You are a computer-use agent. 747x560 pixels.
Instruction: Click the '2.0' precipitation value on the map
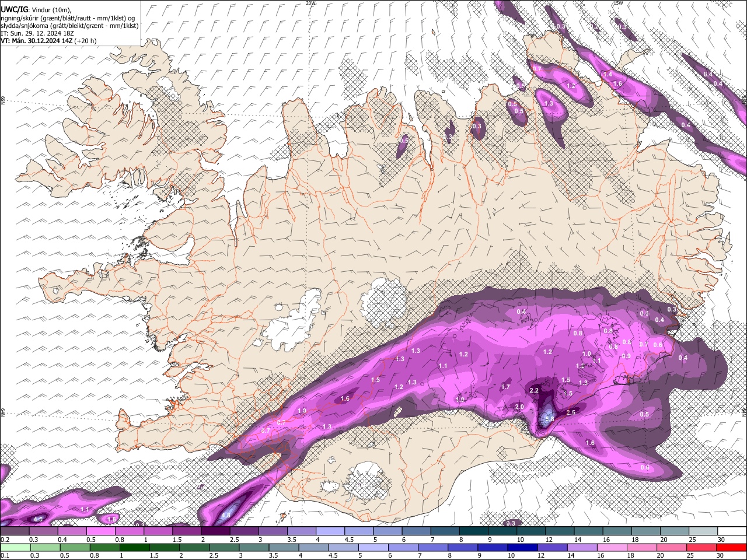tap(519, 407)
